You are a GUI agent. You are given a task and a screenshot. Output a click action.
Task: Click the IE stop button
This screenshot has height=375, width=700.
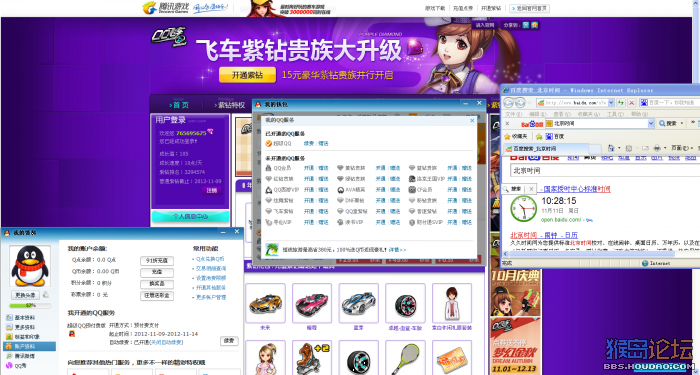click(x=632, y=103)
